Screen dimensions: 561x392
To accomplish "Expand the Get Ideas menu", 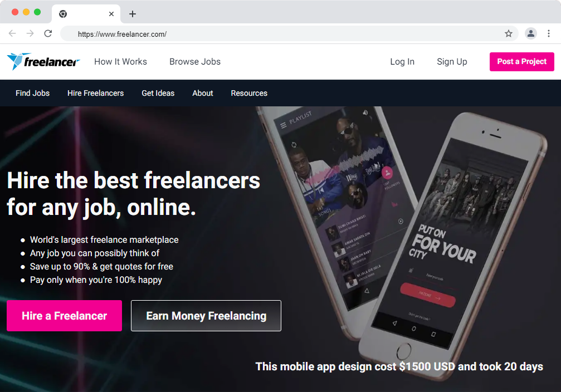I will [158, 93].
